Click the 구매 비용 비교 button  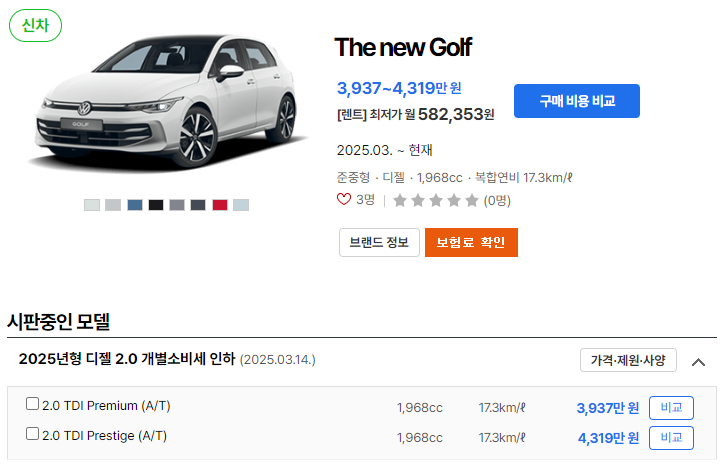click(576, 101)
